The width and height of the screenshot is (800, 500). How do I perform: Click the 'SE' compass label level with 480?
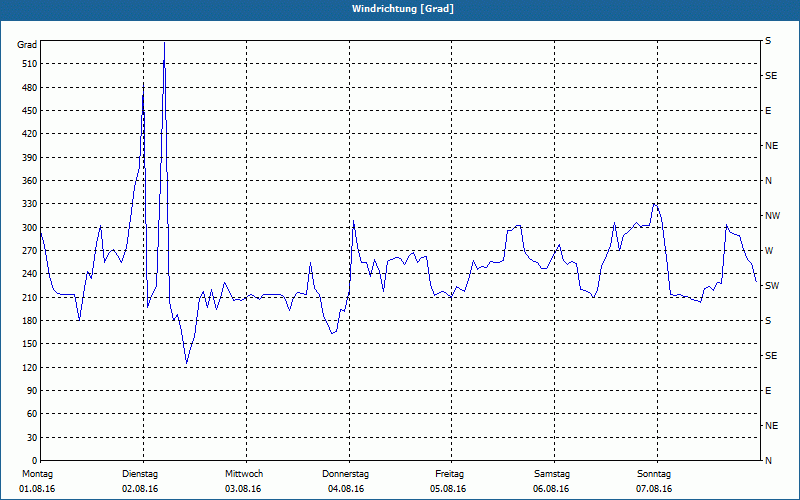(771, 76)
